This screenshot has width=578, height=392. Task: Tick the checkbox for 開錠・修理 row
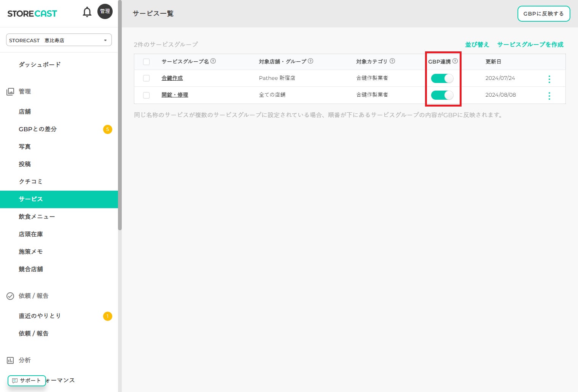click(x=146, y=95)
